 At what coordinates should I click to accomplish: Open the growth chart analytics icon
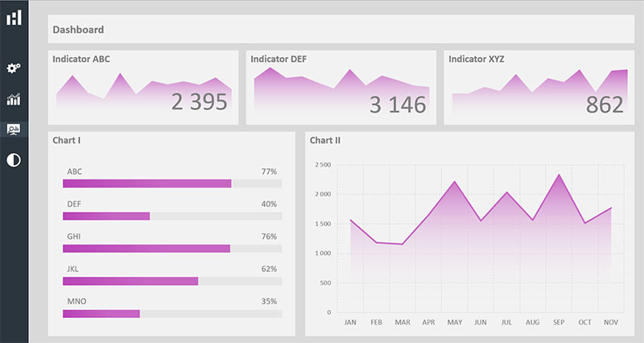(x=14, y=99)
